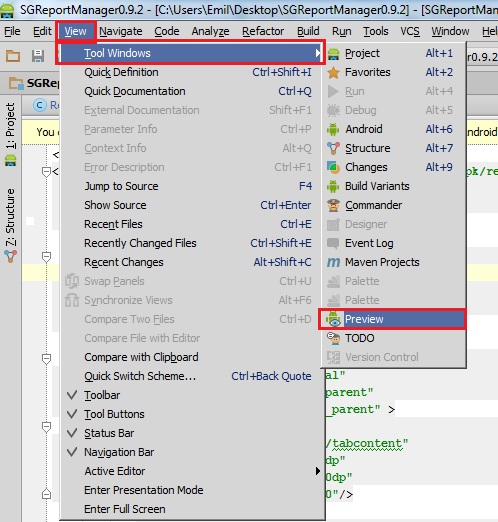This screenshot has height=522, width=498.
Task: Click the TODO icon in submenu
Action: [333, 338]
